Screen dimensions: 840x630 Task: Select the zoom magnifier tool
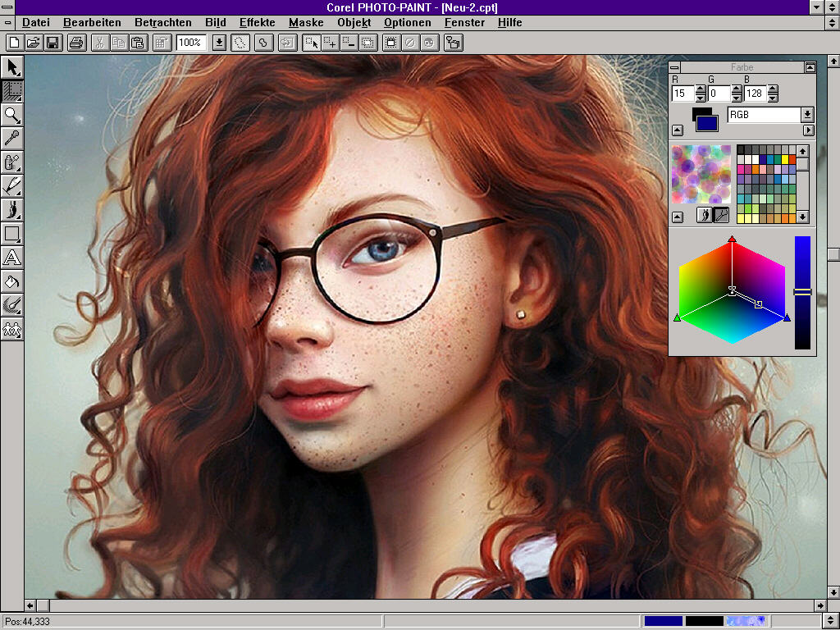pyautogui.click(x=12, y=115)
